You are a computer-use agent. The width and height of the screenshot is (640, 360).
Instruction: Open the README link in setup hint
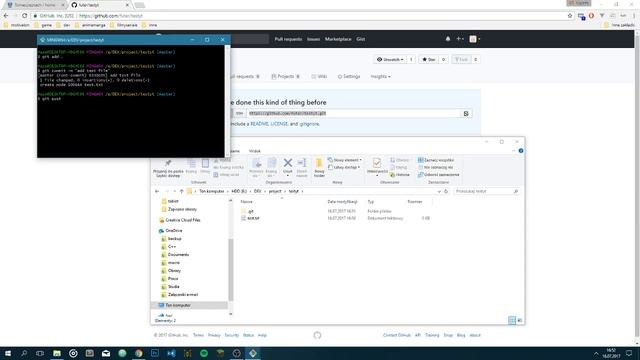259,124
